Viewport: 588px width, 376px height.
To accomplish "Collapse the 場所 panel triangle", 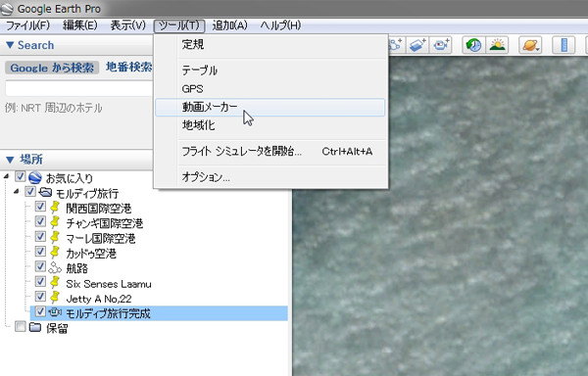I will (10, 160).
